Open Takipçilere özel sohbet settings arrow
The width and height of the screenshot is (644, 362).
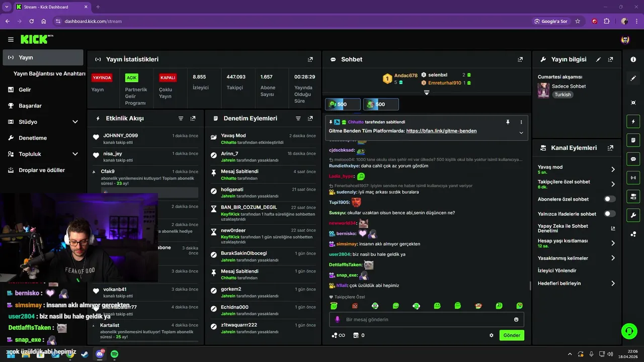tap(613, 184)
